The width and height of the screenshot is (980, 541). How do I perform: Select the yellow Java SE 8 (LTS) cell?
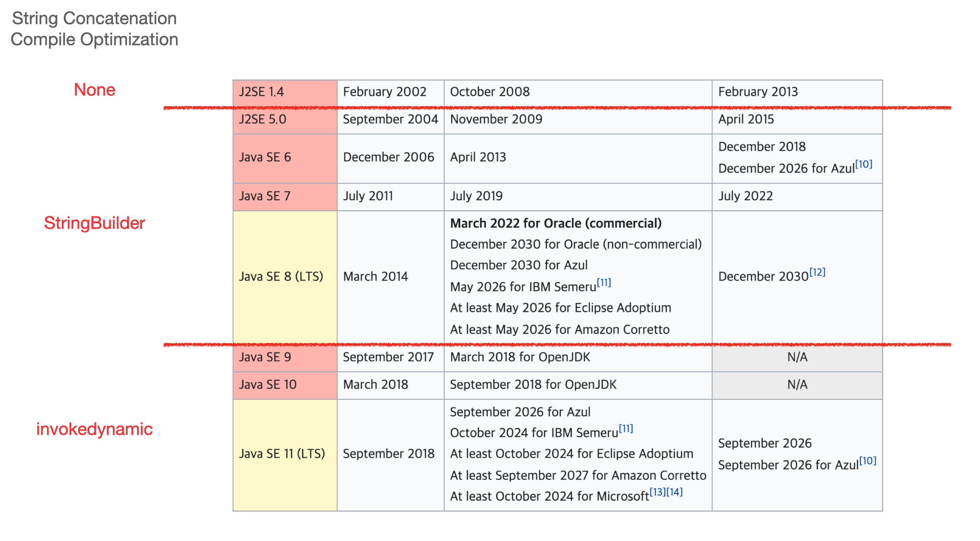[x=281, y=277]
